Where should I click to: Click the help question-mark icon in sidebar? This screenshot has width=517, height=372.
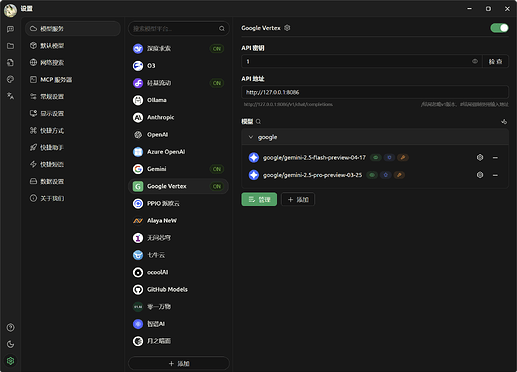10,328
